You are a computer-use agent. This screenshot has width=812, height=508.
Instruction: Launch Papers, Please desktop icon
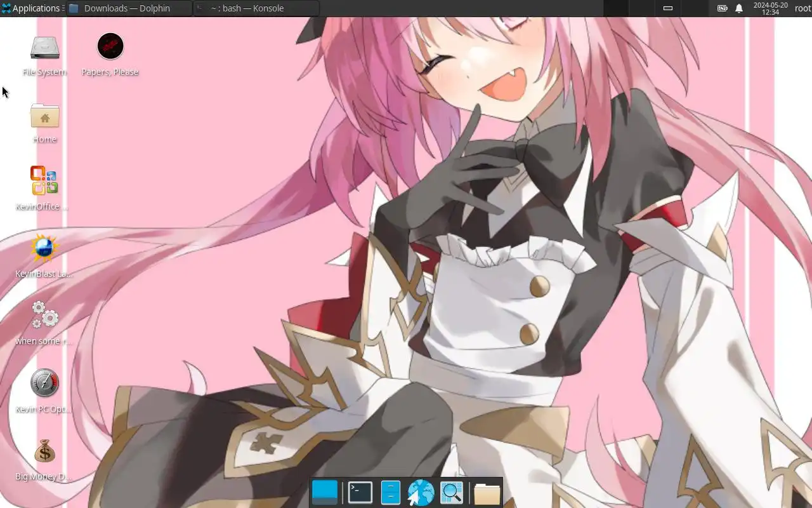pos(110,56)
